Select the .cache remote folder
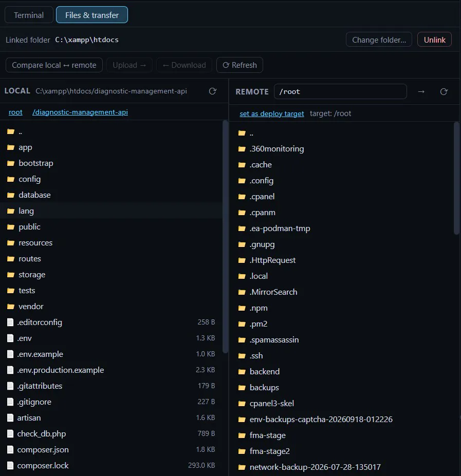Screen dimensions: 461x476 (x=342, y=165)
